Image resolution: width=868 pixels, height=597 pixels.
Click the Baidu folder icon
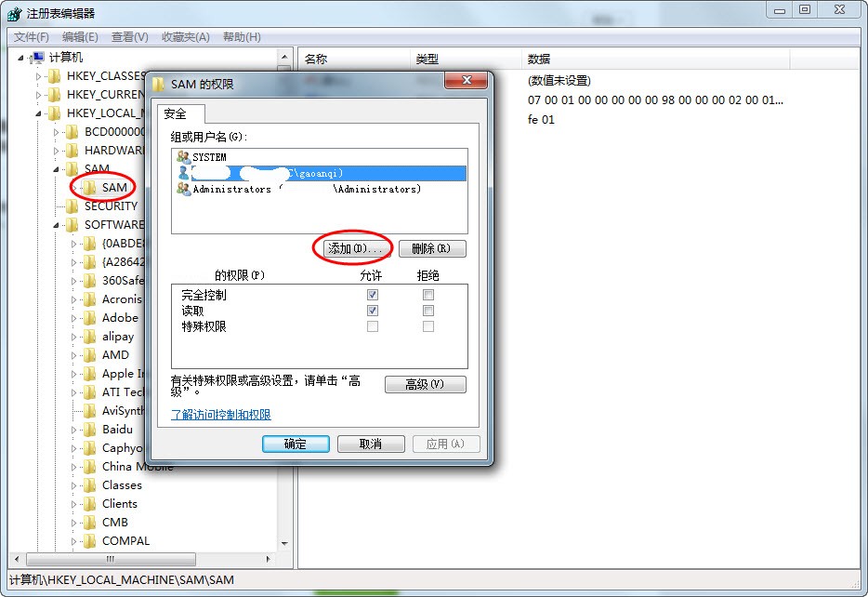tap(89, 430)
